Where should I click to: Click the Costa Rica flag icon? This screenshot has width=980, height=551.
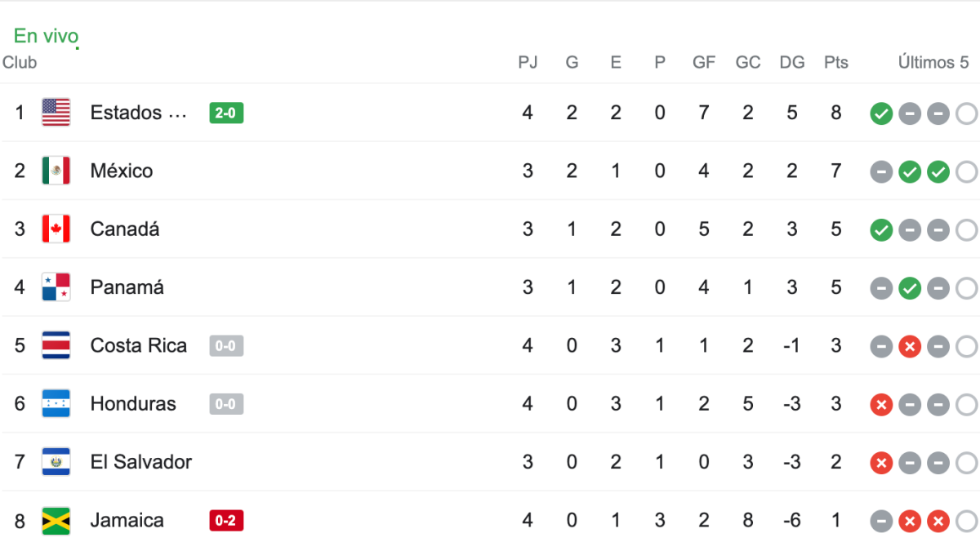[x=56, y=346]
